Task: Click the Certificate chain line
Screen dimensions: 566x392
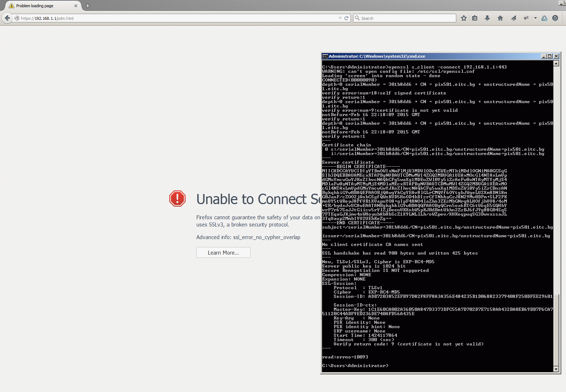Action: 347,145
